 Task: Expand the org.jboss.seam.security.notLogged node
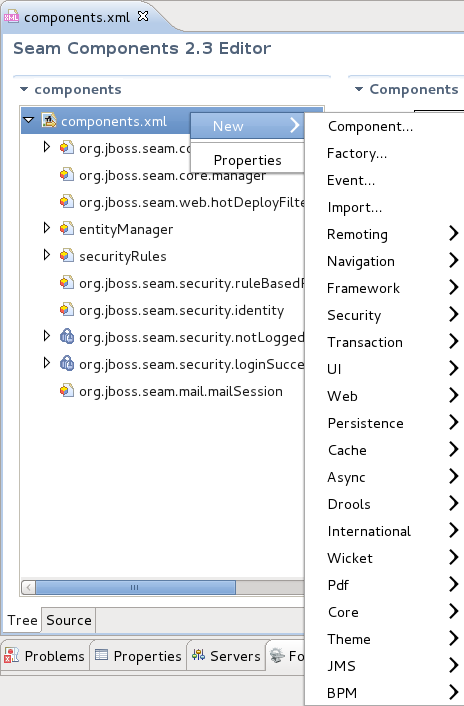click(46, 336)
